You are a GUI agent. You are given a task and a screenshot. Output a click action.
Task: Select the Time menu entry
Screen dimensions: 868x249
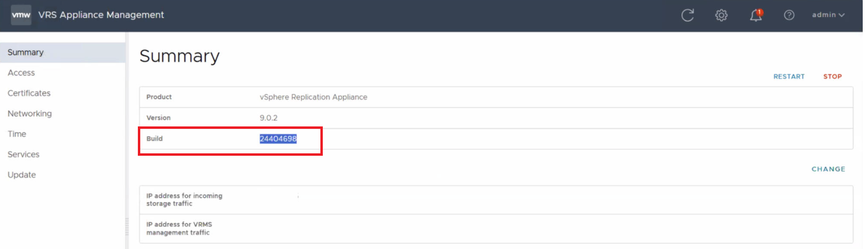pos(17,134)
